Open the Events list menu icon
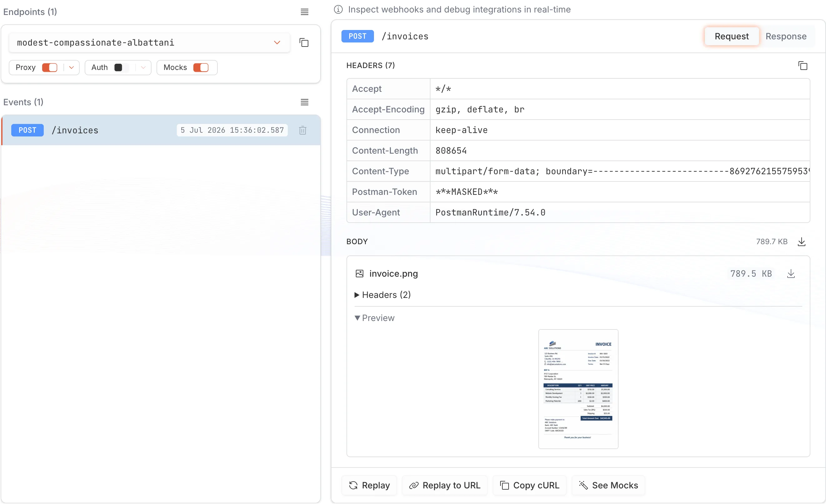 tap(304, 102)
